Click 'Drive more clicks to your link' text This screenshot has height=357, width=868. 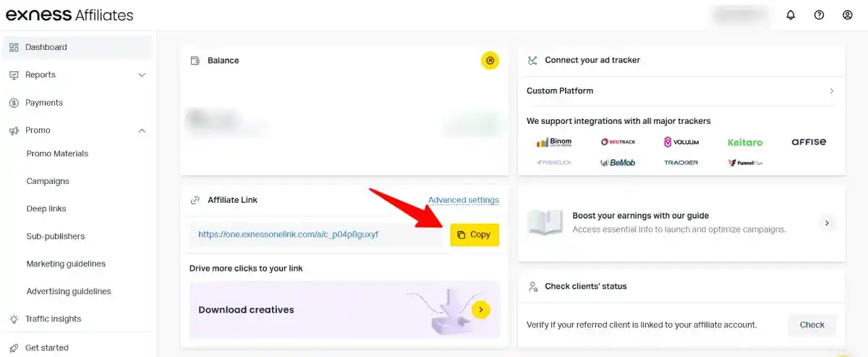coord(246,268)
